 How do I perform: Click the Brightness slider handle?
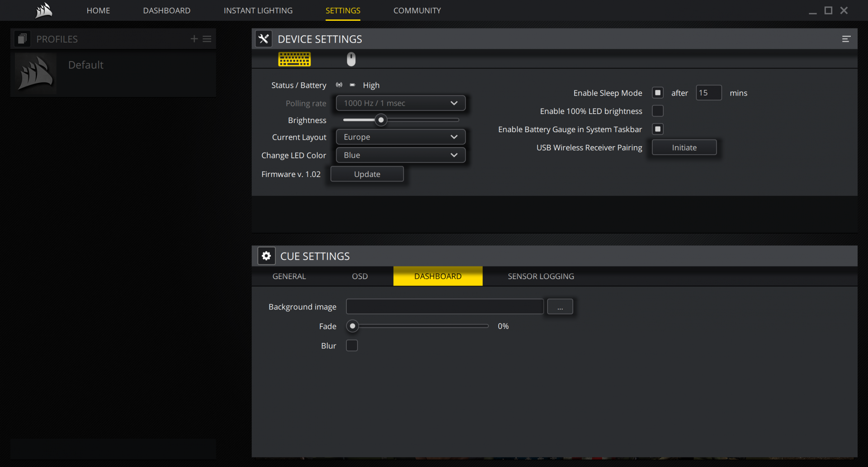pyautogui.click(x=381, y=120)
